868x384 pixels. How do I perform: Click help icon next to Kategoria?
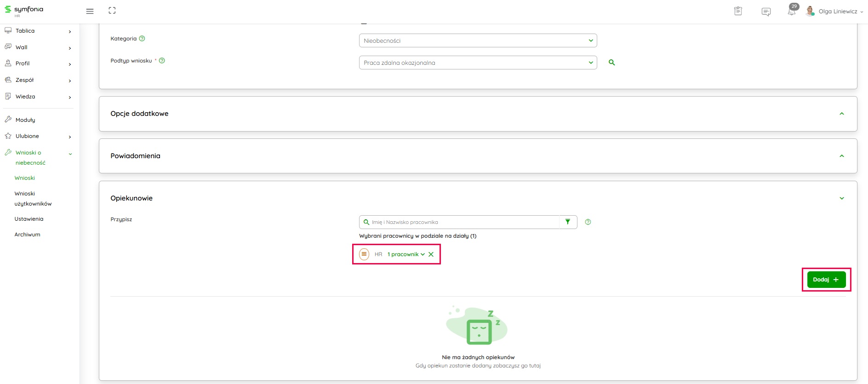(142, 39)
